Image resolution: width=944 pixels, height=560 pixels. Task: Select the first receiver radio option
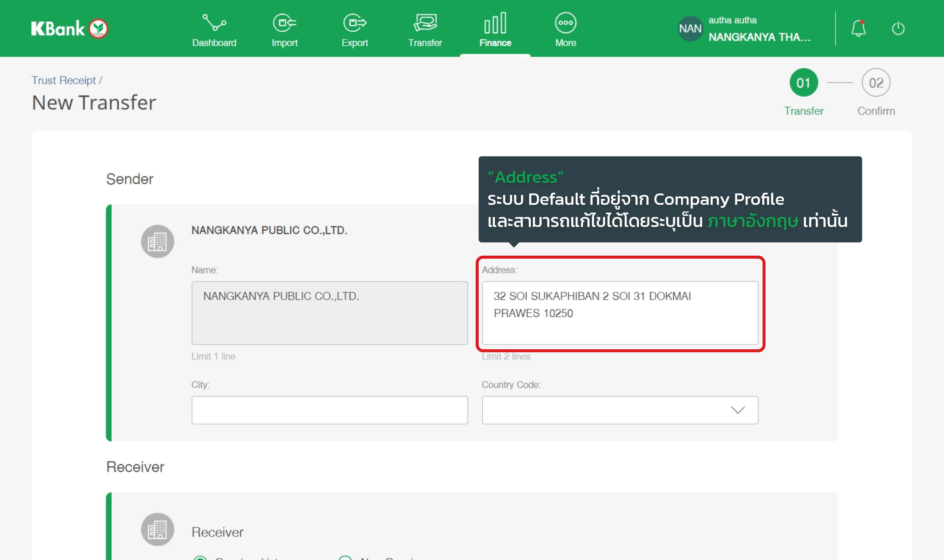tap(200, 559)
